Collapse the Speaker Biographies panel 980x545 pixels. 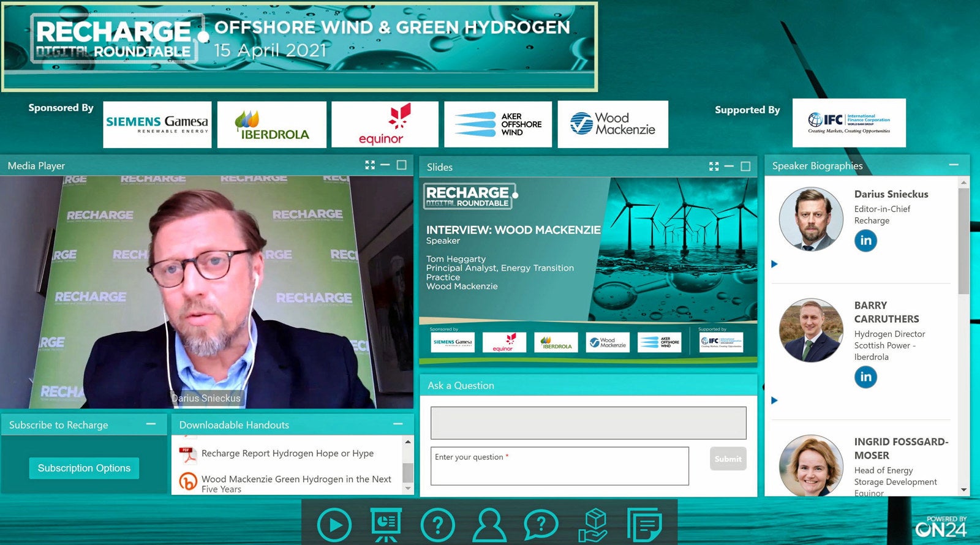point(954,165)
